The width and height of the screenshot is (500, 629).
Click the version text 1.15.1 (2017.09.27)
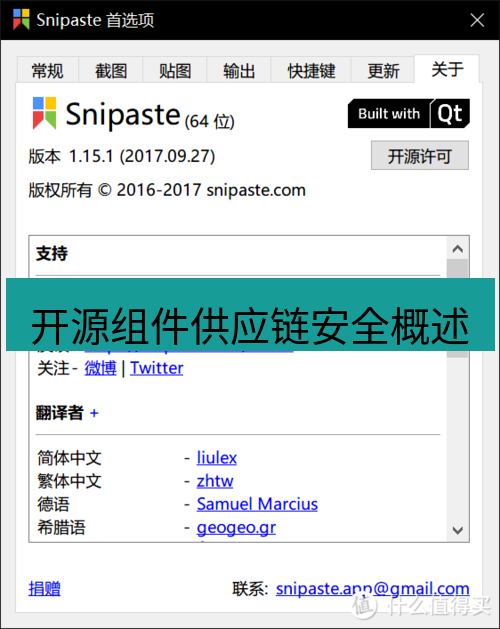tap(142, 156)
